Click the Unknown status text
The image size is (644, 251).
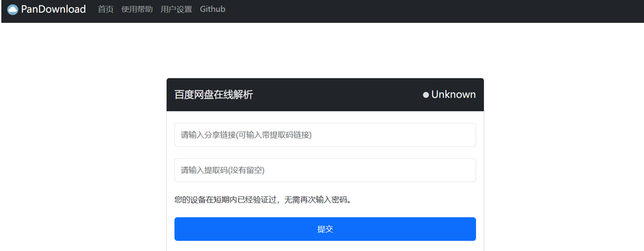(454, 95)
